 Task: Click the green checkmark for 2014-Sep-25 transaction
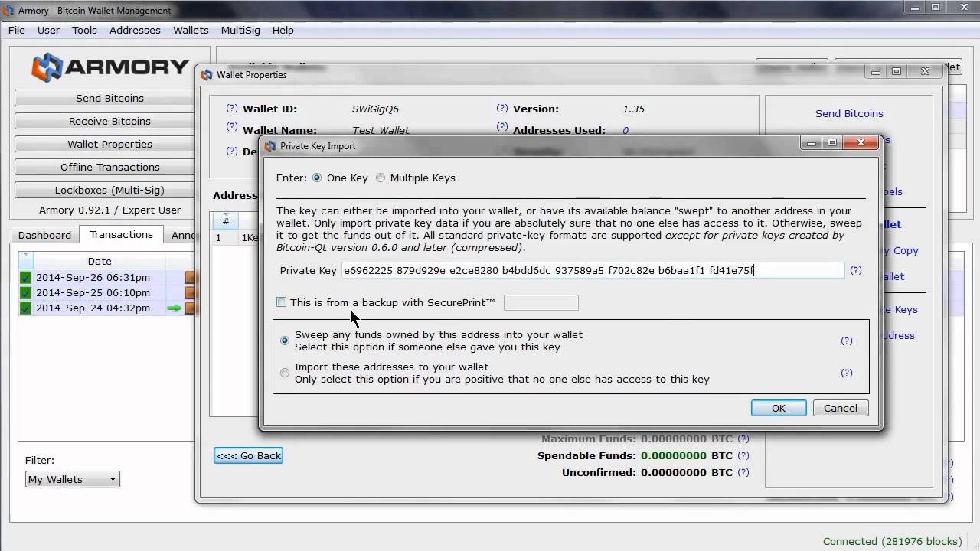25,292
